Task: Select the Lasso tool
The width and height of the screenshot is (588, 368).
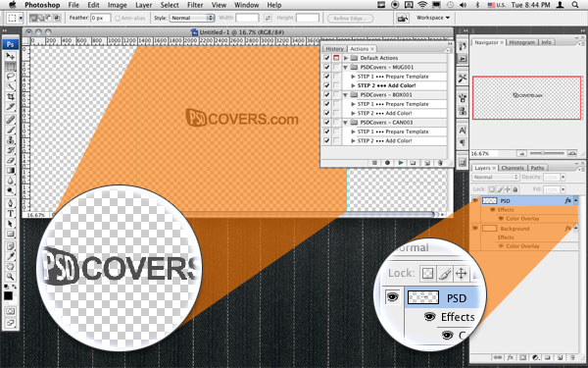Action: pyautogui.click(x=11, y=77)
